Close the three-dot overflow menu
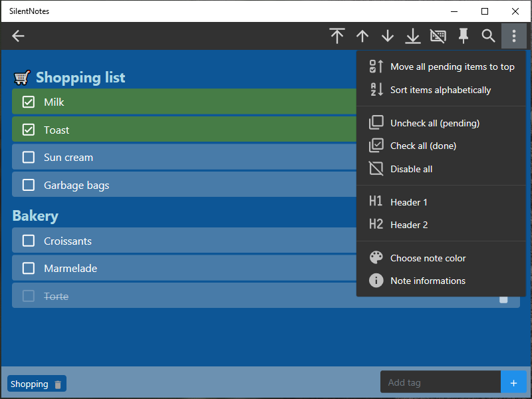Screen dimensions: 532x399 click(x=514, y=36)
